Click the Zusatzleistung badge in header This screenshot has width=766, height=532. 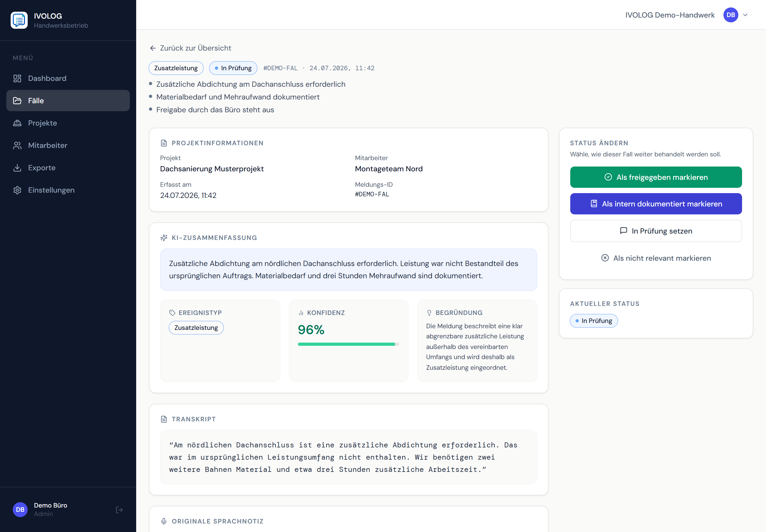[x=176, y=68]
